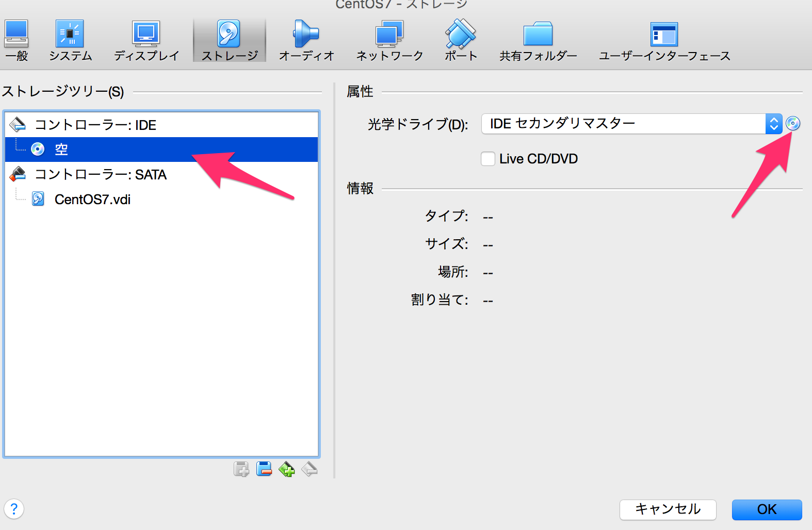Switch to ポート tab label

[461, 56]
